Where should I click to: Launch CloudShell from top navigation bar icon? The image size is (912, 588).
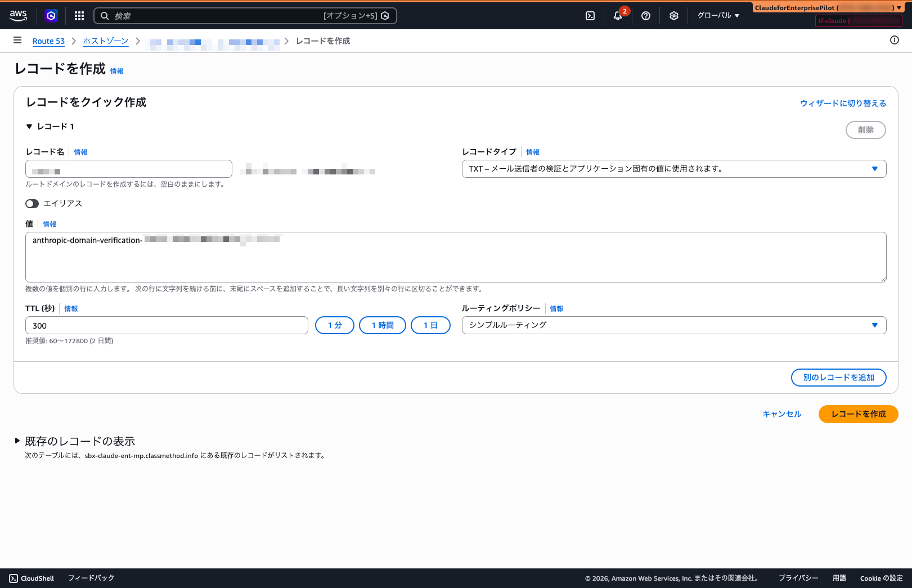click(x=590, y=16)
